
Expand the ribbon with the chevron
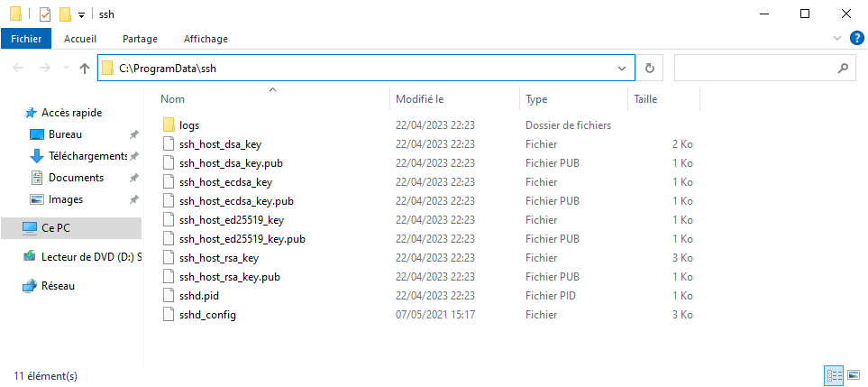836,38
